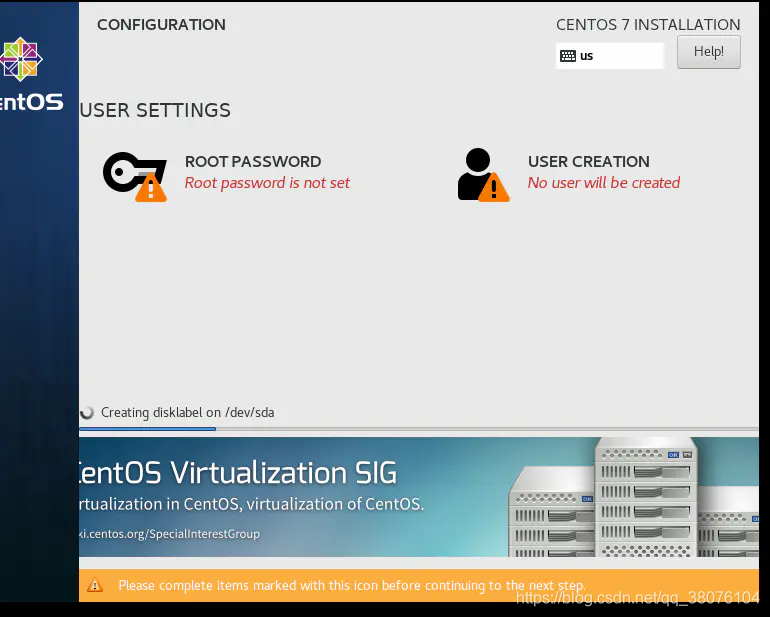
Task: Click the CONFIGURATION heading
Action: click(162, 25)
